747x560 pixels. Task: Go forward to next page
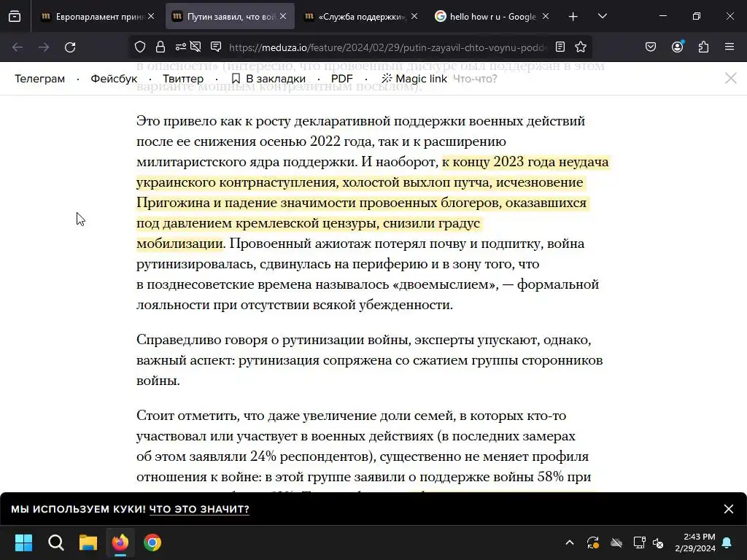[44, 47]
